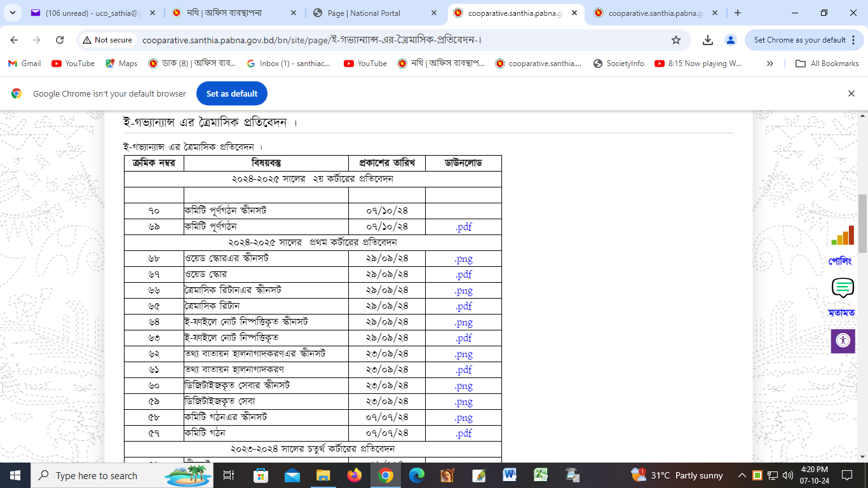
Task: Open Firefox from the taskbar
Action: [x=354, y=475]
